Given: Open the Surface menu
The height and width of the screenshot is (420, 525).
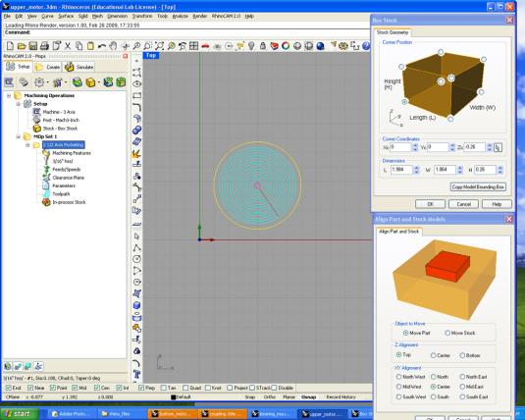Looking at the screenshot, I should point(66,16).
